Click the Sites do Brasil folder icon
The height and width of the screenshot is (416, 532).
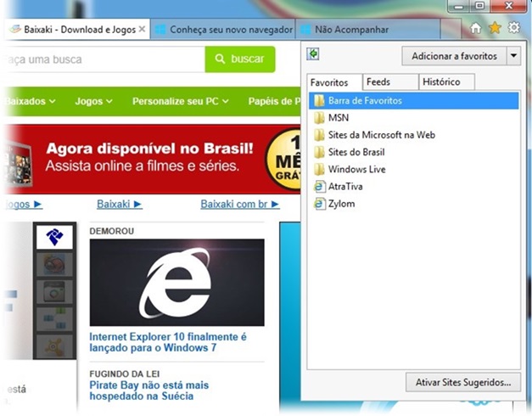tap(319, 152)
